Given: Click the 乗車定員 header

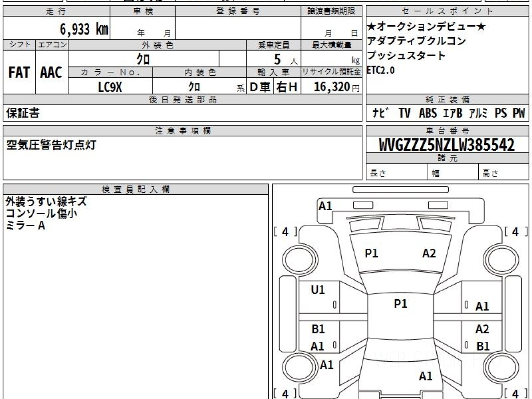Looking at the screenshot, I should tap(274, 45).
